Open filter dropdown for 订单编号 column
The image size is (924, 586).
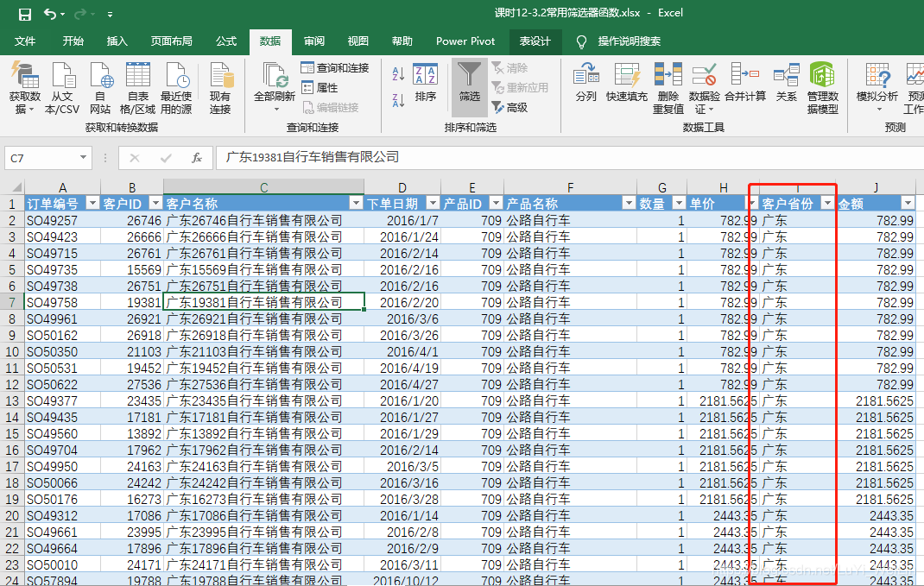coord(92,203)
